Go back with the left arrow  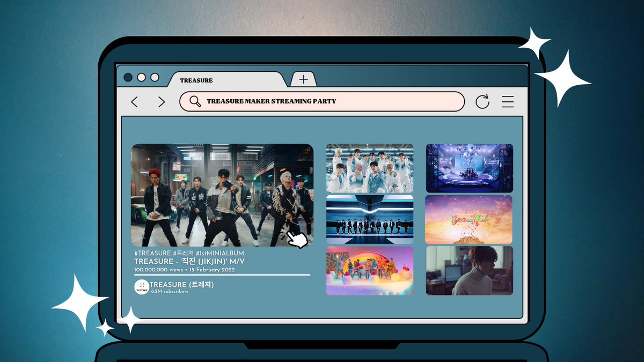(x=134, y=102)
